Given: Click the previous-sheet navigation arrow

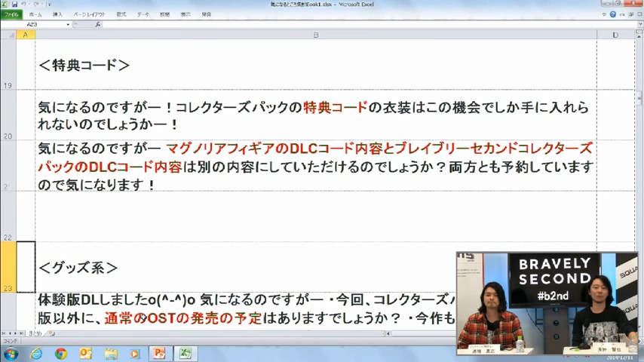Looking at the screenshot, I should 10,333.
